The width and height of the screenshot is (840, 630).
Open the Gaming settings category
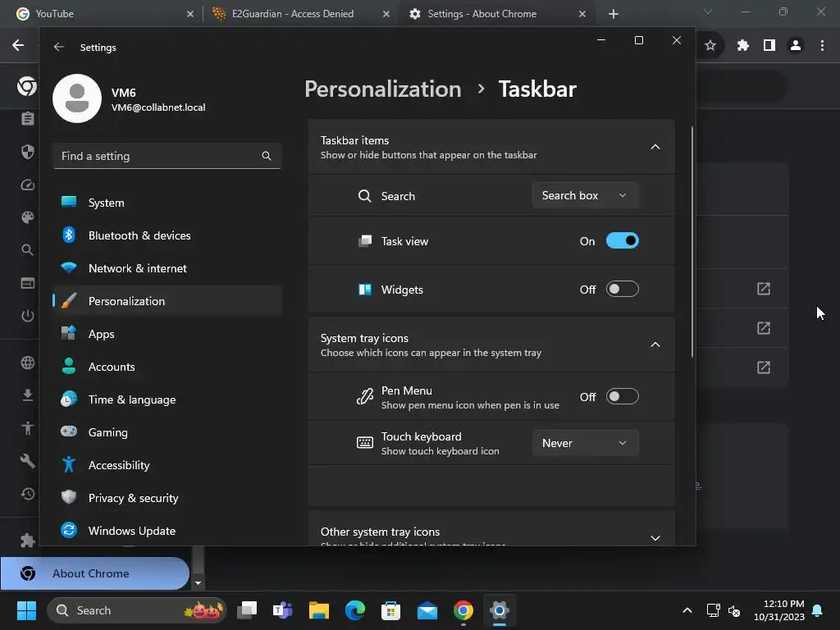click(x=167, y=432)
